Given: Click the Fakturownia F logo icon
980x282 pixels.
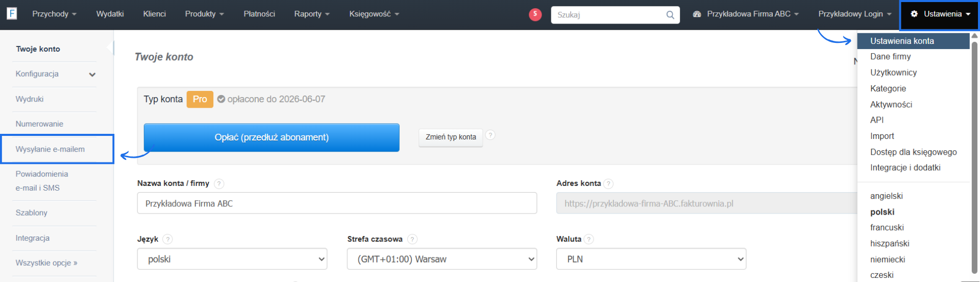Looking at the screenshot, I should coord(12,13).
